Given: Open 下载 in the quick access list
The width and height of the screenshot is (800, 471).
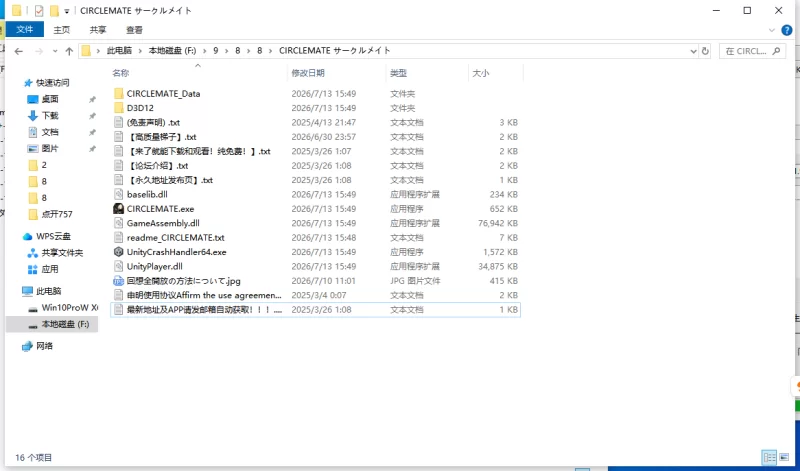Looking at the screenshot, I should pyautogui.click(x=50, y=115).
